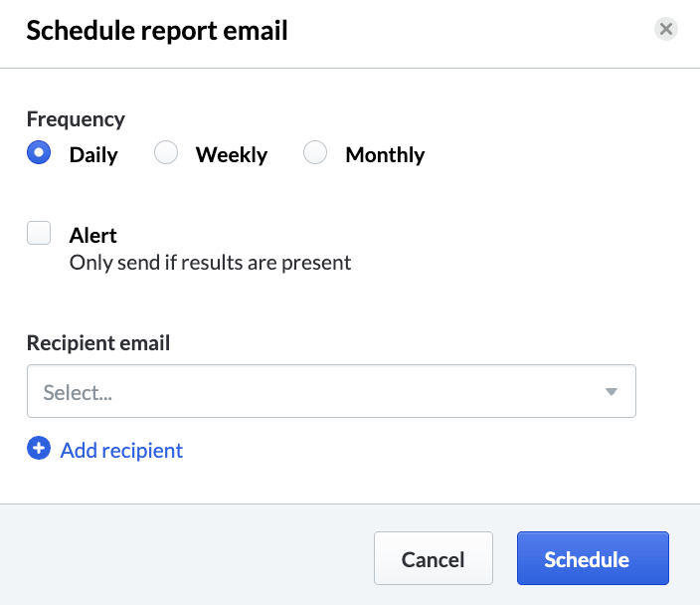Click the 'Select...' placeholder text
This screenshot has height=605, width=700.
coord(78,392)
